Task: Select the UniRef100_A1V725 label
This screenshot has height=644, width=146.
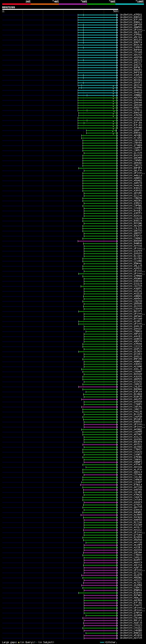Action: pos(131,638)
